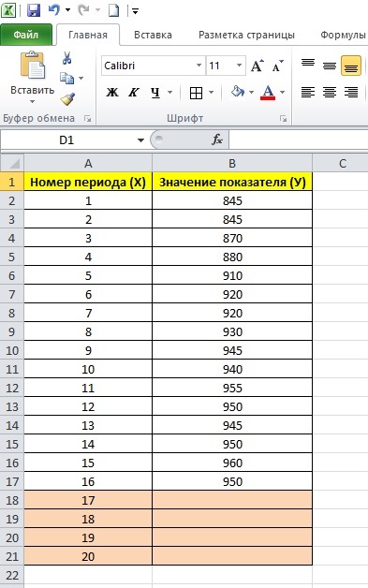Select cell with value 880
This screenshot has height=588, width=368.
(232, 257)
